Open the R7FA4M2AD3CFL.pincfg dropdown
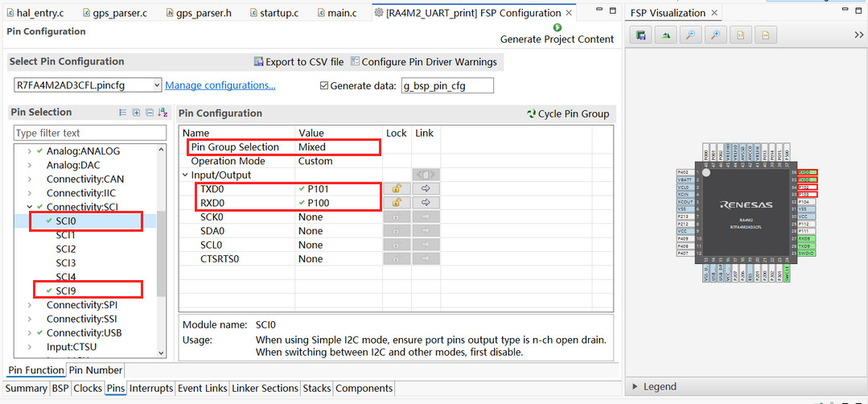Viewport: 868px width, 404px height. tap(156, 85)
